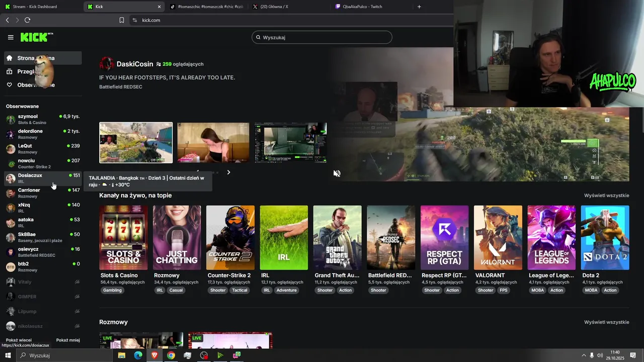Viewport: 644px width, 362px height.
Task: Switch to Stream - Kick Dashboard tab
Action: [40, 7]
